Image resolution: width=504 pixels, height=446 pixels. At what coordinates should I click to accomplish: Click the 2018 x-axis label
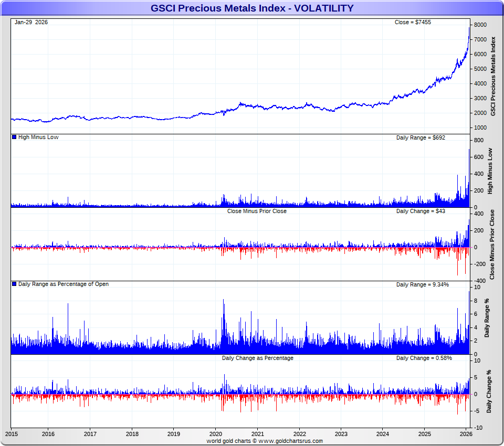tap(132, 434)
